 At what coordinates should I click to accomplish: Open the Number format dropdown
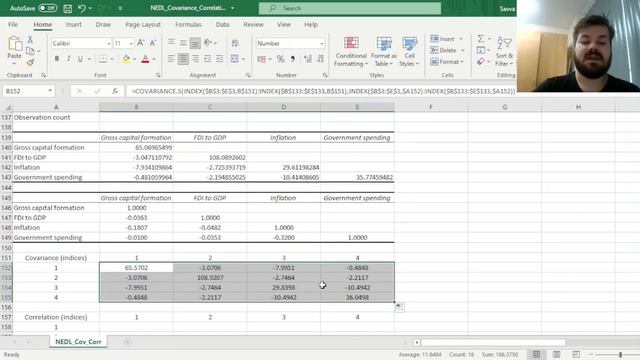pos(322,43)
